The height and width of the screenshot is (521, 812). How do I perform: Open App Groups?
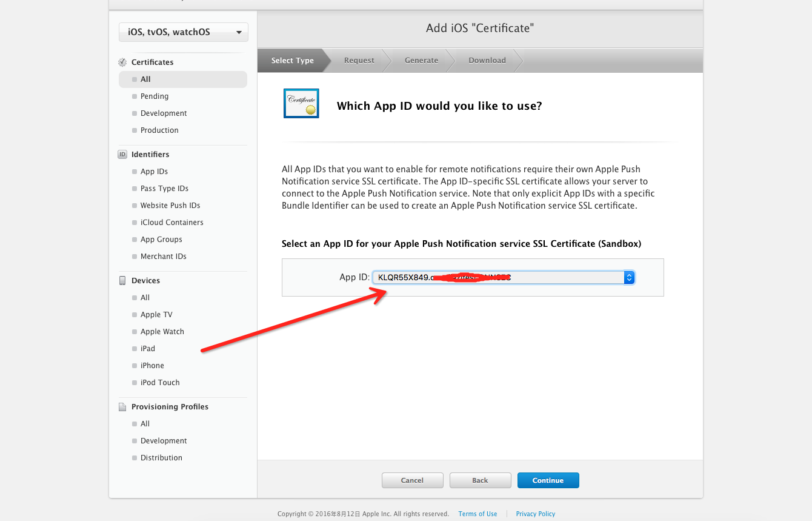point(161,240)
